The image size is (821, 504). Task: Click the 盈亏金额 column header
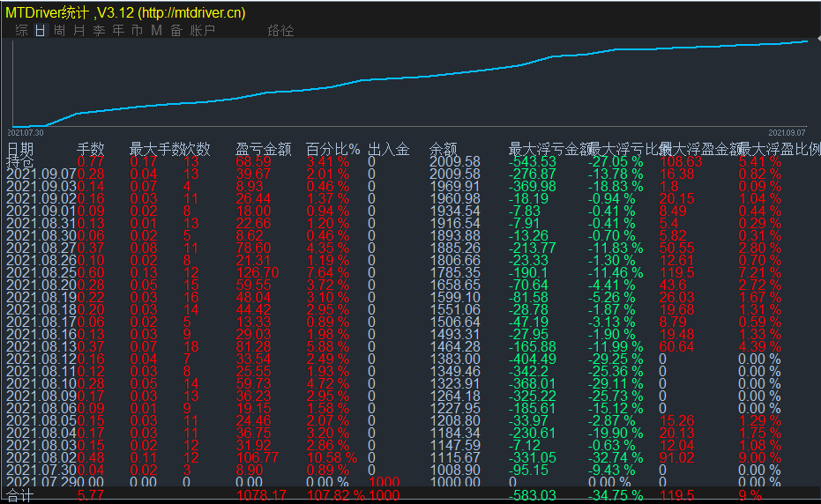click(263, 150)
